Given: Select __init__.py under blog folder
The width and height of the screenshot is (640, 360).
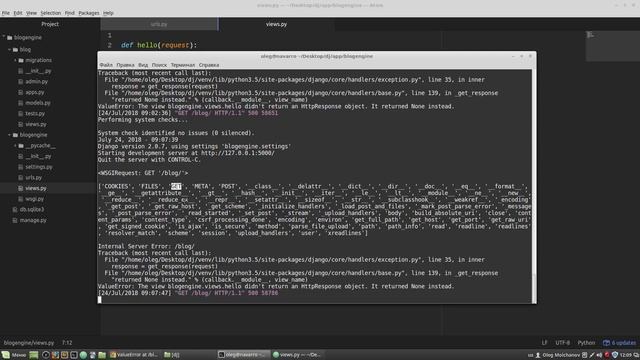Looking at the screenshot, I should pyautogui.click(x=38, y=71).
